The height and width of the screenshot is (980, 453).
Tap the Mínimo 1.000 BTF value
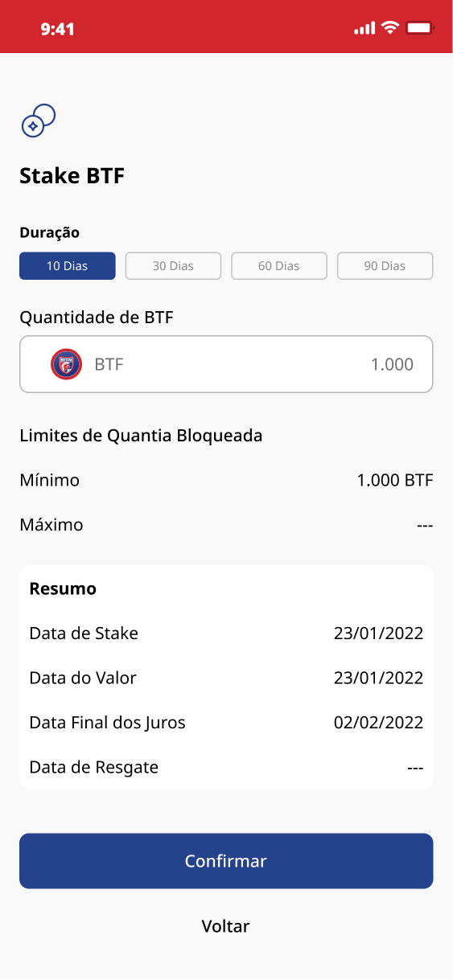click(395, 481)
